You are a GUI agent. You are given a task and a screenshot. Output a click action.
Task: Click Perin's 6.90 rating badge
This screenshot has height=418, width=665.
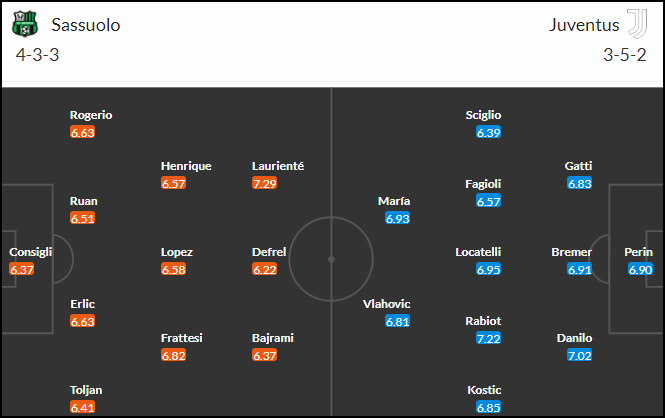coord(640,269)
